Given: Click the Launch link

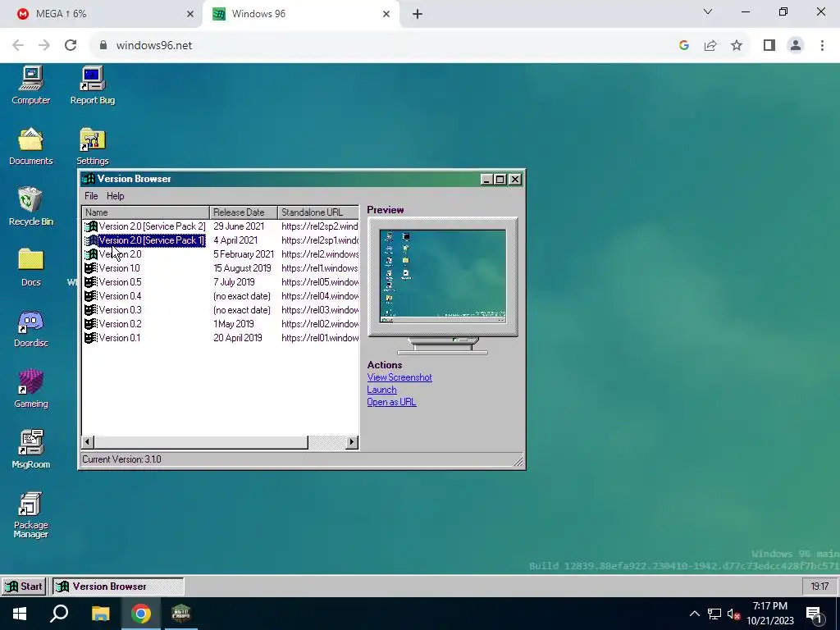Looking at the screenshot, I should click(381, 390).
